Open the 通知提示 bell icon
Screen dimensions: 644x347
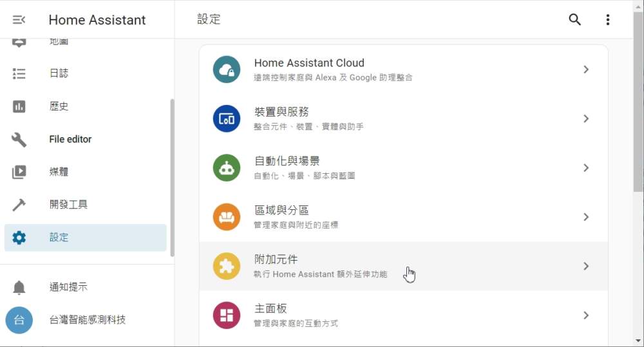click(x=19, y=287)
